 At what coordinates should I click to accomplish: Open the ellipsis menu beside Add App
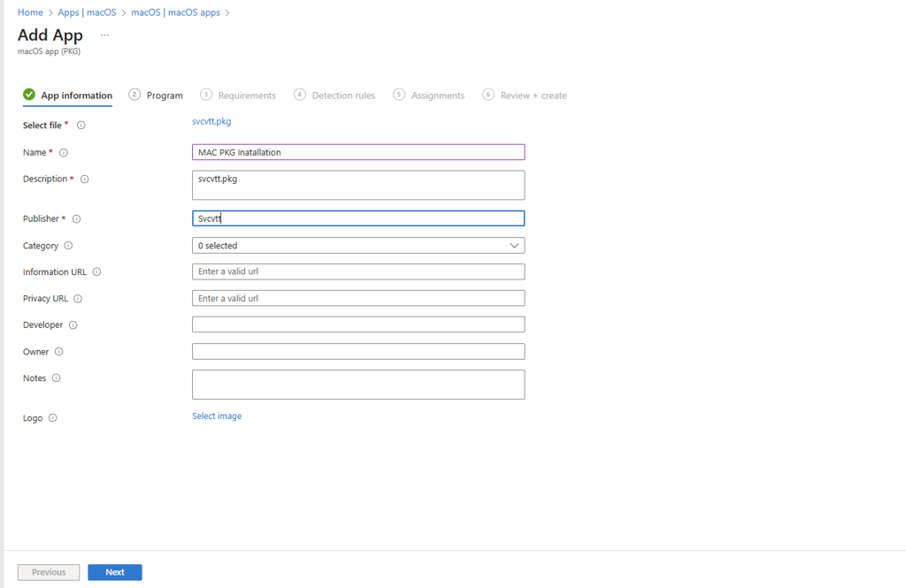[x=104, y=35]
